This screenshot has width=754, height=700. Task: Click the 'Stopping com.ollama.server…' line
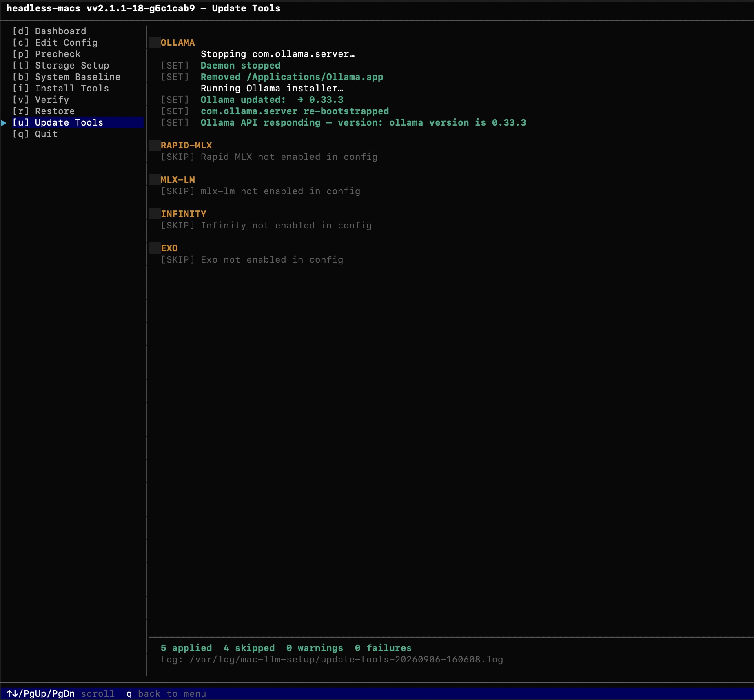tap(277, 54)
